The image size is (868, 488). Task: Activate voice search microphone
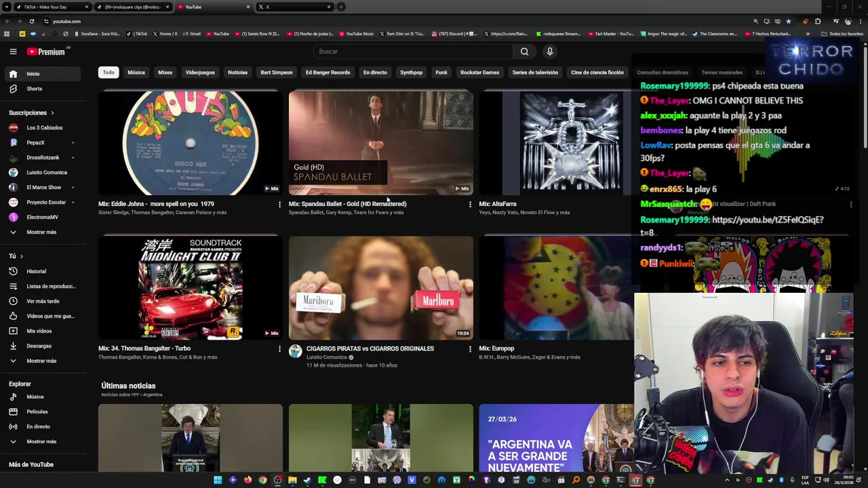tap(550, 52)
